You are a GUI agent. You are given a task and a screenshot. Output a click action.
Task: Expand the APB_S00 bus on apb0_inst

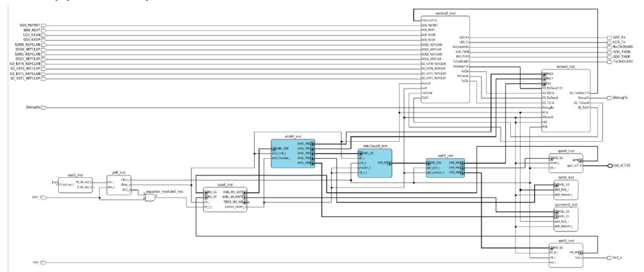[x=428, y=164]
